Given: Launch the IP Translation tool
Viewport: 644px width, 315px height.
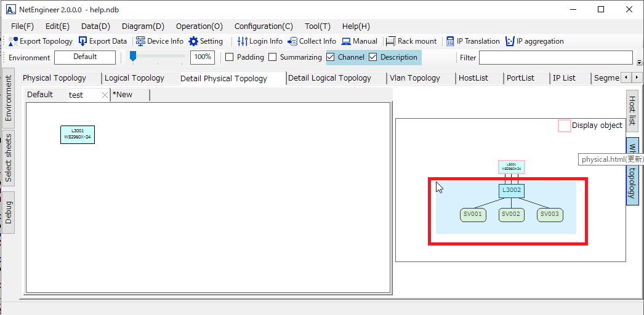Looking at the screenshot, I should (x=450, y=41).
